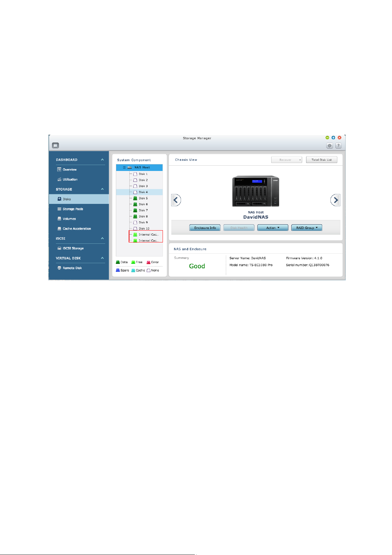Open the Overview page

click(70, 170)
